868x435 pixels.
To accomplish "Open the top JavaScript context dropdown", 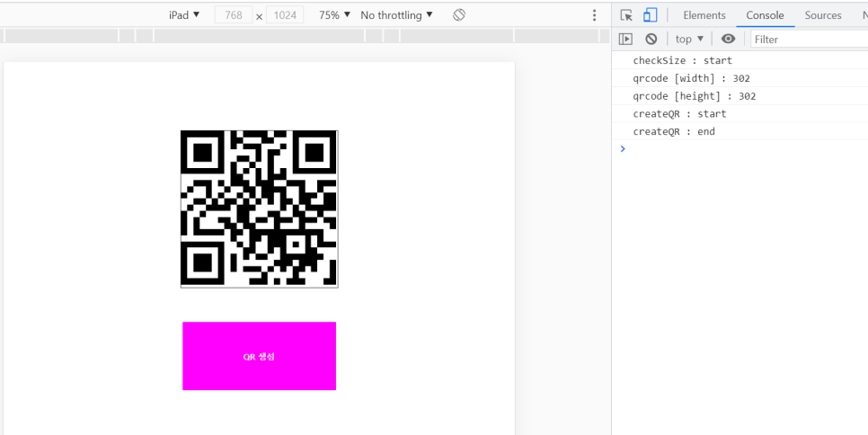I will coord(689,39).
